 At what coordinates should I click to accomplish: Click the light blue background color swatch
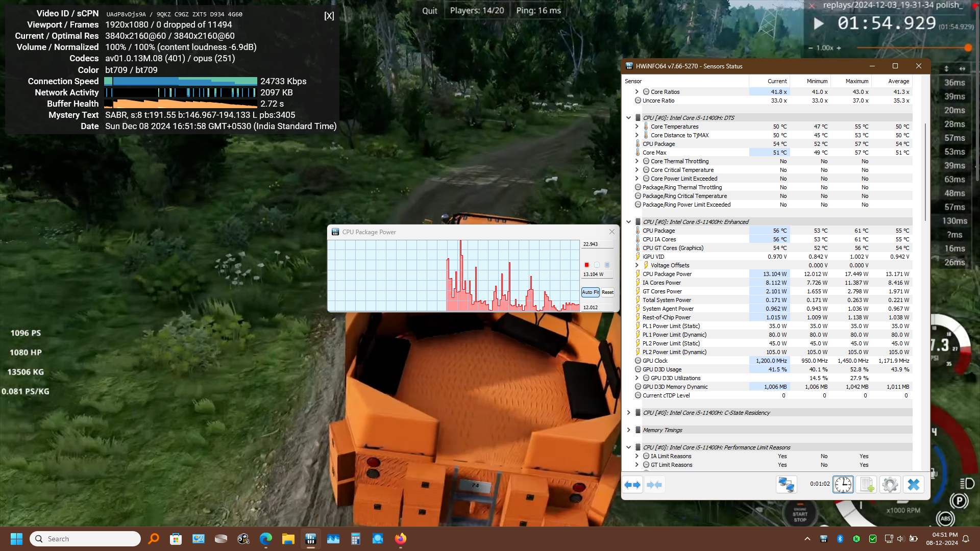point(597,265)
